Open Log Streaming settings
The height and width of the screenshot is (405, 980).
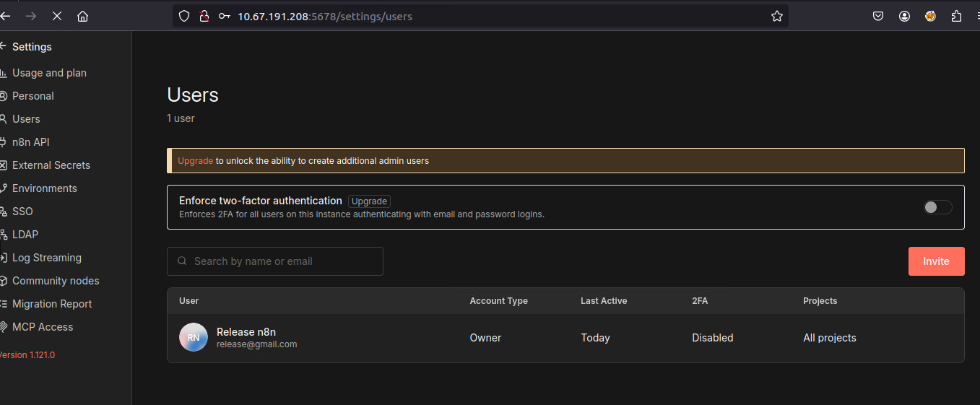click(47, 258)
